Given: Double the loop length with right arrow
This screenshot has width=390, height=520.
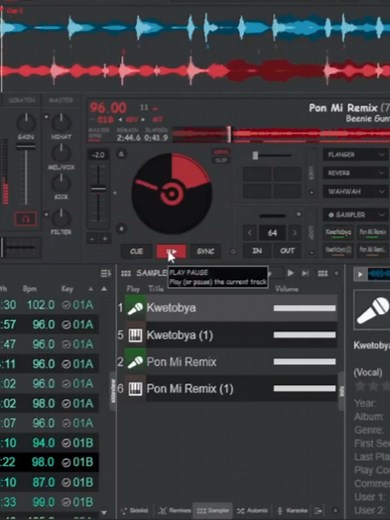Looking at the screenshot, I should tap(294, 233).
